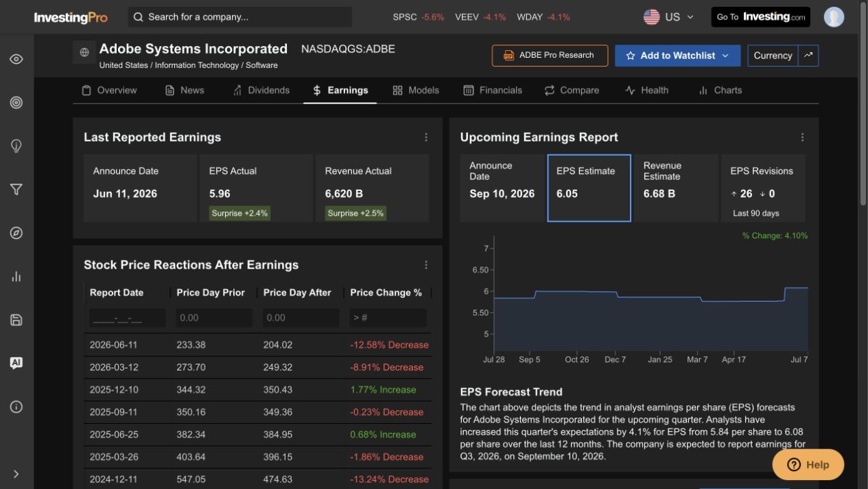
Task: Switch to the Financials tab
Action: [x=493, y=90]
